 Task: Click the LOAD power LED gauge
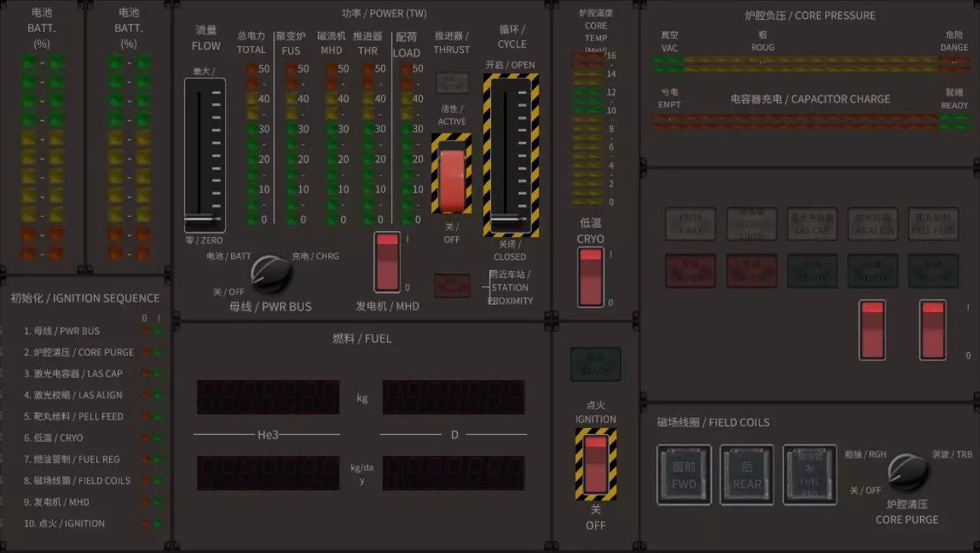[x=405, y=144]
